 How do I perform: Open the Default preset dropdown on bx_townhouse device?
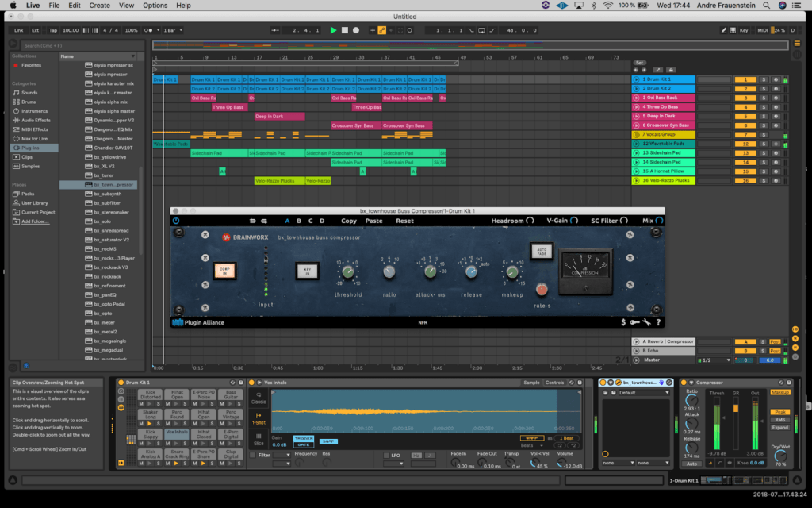[644, 393]
